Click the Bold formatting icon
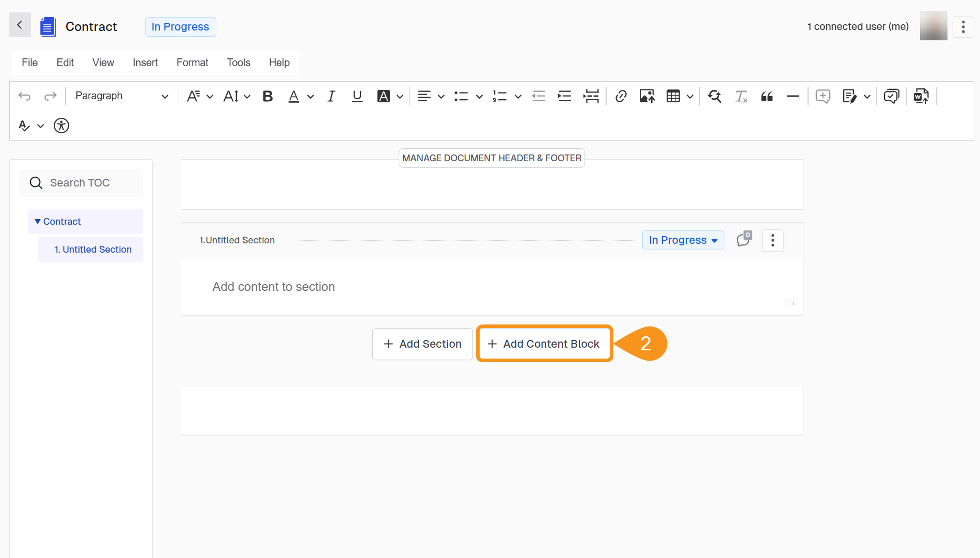The height and width of the screenshot is (558, 980). [x=267, y=96]
